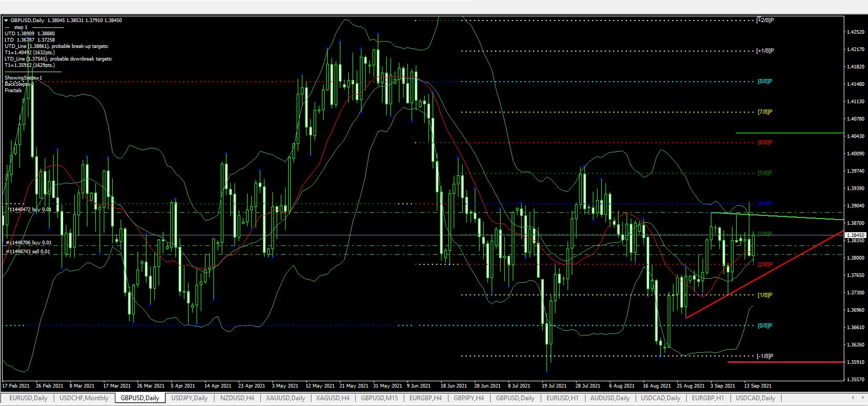The image size is (868, 406).
Task: Click the 13 Sep 2021 date label
Action: point(757,386)
